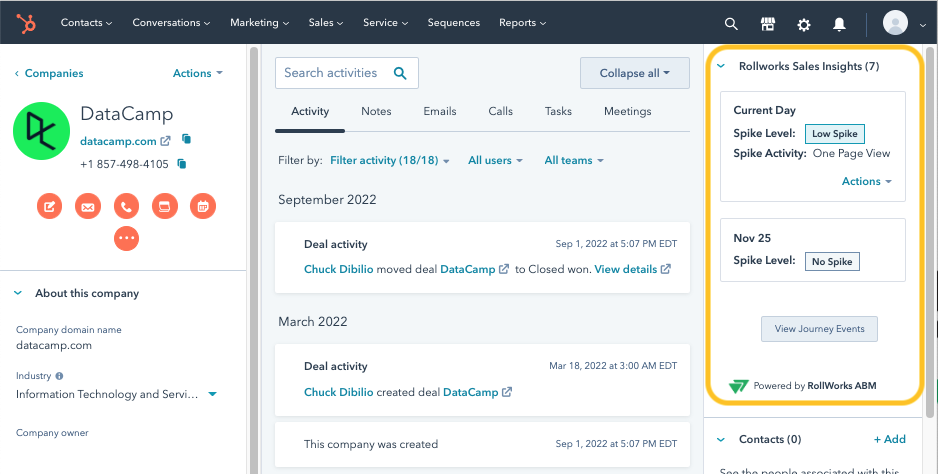Click the orange phone call icon
The width and height of the screenshot is (938, 474).
[x=126, y=207]
